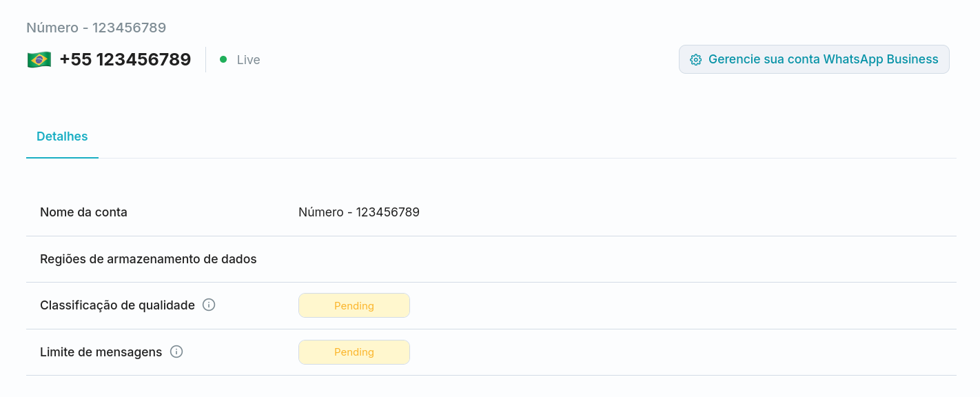Select the Pending badge for quality classification
The image size is (980, 397).
click(354, 305)
